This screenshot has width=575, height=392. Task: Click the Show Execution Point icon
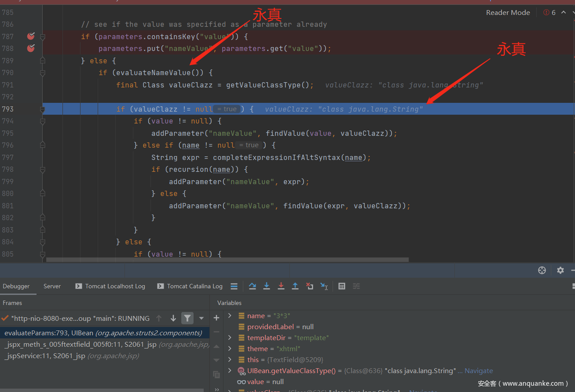point(234,286)
